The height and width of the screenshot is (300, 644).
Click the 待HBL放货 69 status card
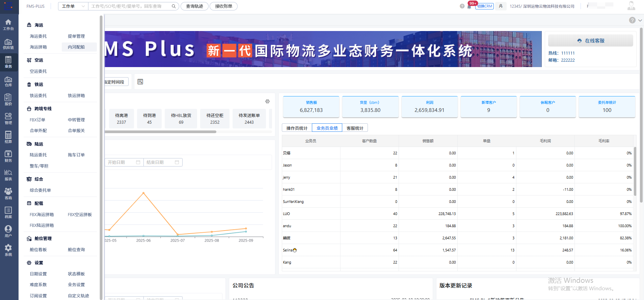click(x=181, y=119)
